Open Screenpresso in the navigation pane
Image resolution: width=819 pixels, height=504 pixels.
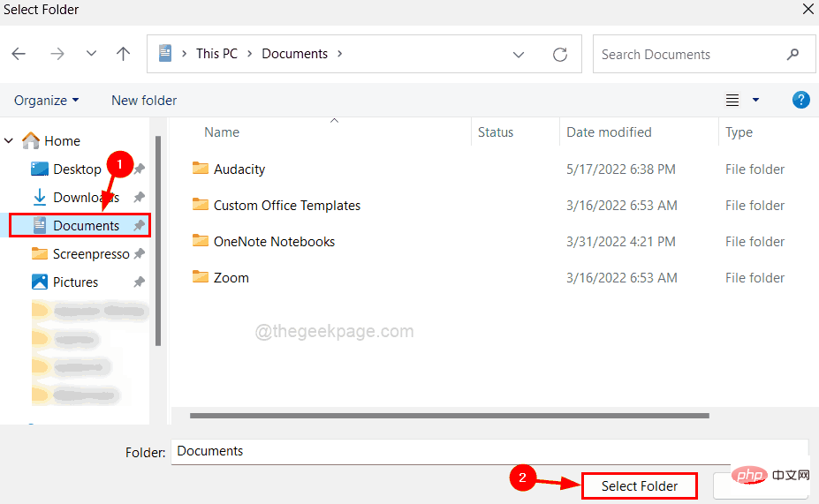[x=91, y=254]
